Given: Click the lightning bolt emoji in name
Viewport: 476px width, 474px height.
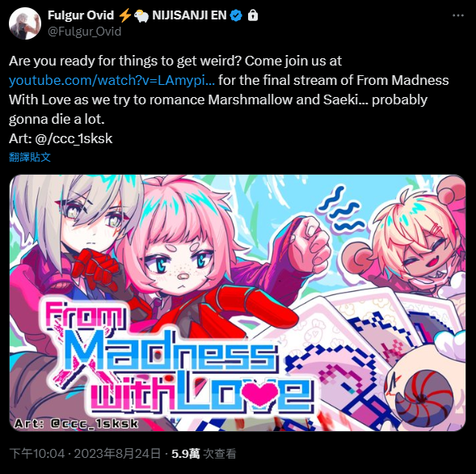Looking at the screenshot, I should 124,15.
